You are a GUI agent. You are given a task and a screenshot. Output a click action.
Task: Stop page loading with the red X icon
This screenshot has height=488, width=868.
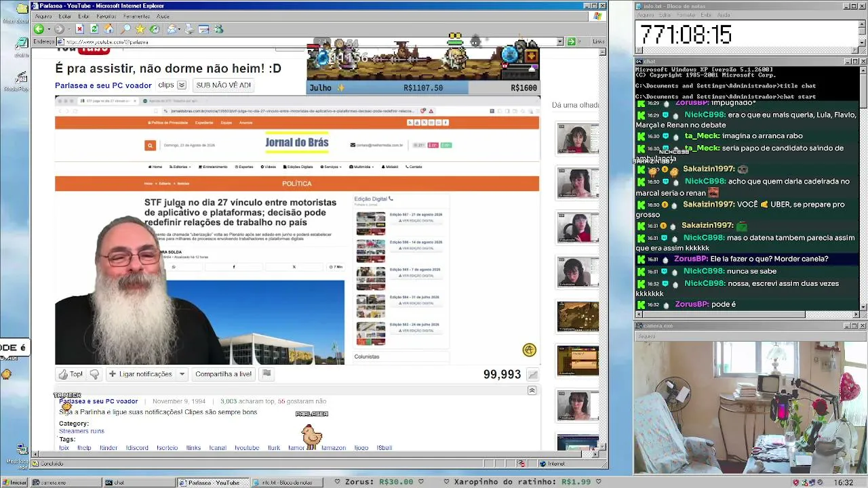tap(79, 29)
